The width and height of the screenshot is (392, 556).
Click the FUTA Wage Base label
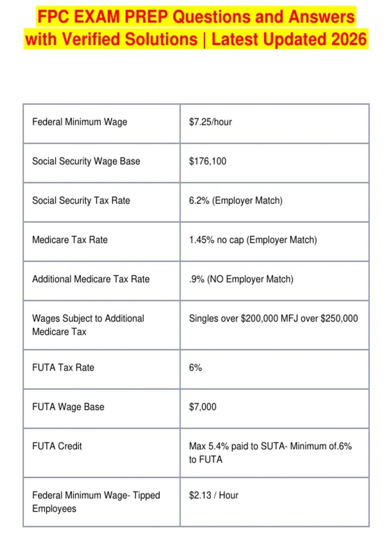(68, 407)
